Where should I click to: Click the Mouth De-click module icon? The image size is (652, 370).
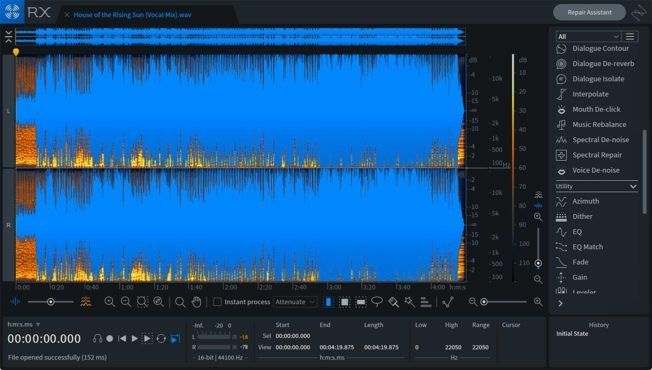click(x=561, y=109)
